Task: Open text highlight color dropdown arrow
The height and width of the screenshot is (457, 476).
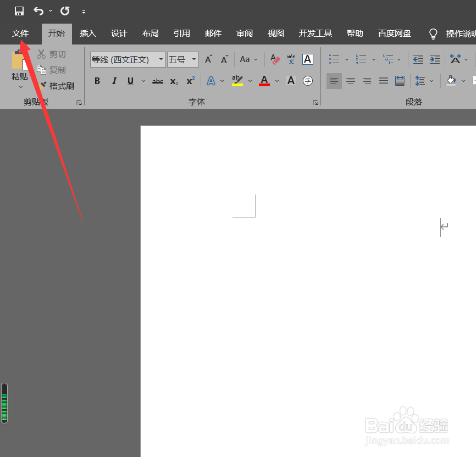Action: [x=250, y=81]
